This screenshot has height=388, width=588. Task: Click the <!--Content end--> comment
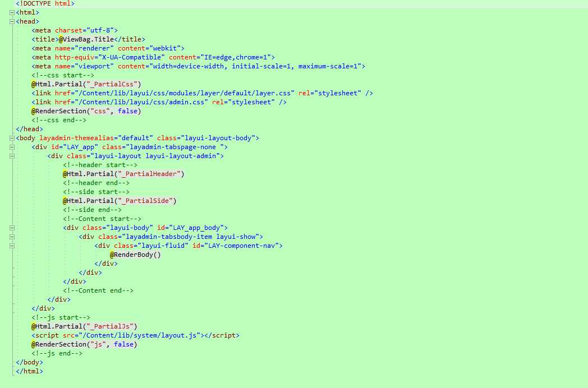point(98,290)
